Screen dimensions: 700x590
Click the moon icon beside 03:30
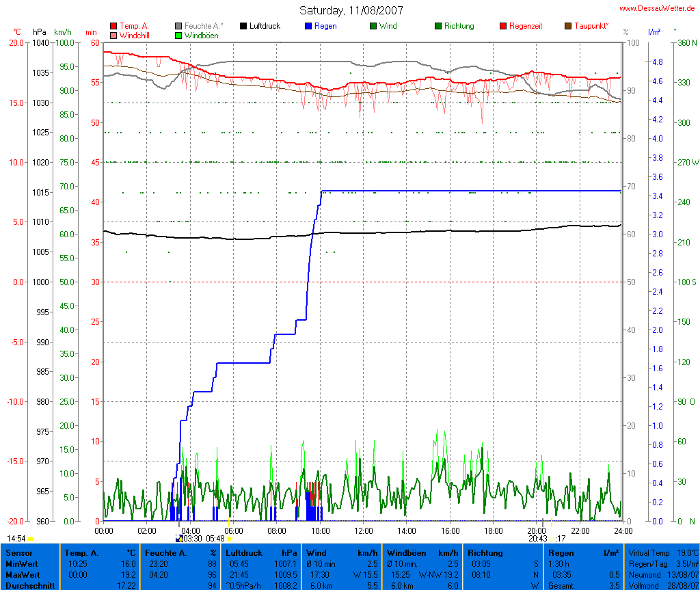(180, 539)
